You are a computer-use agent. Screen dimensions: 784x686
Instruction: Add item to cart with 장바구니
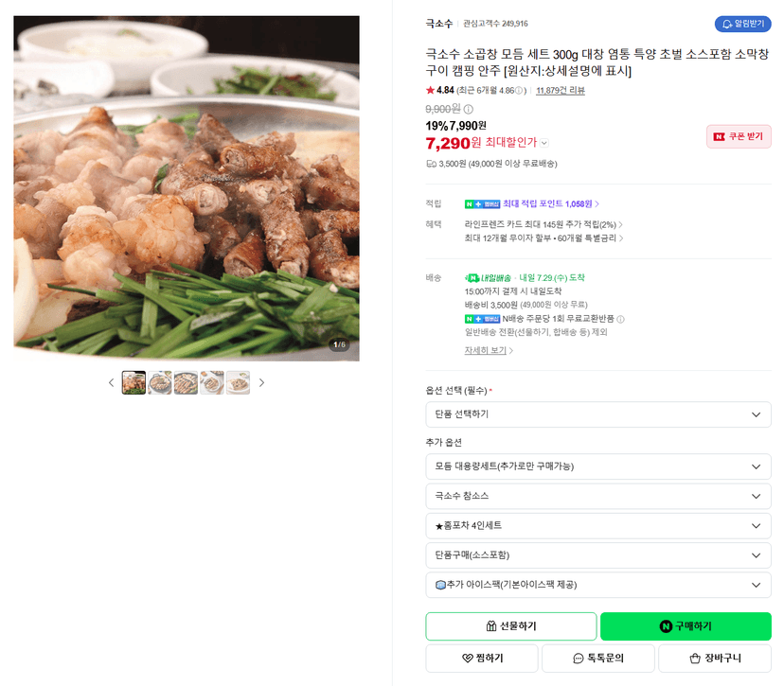715,658
